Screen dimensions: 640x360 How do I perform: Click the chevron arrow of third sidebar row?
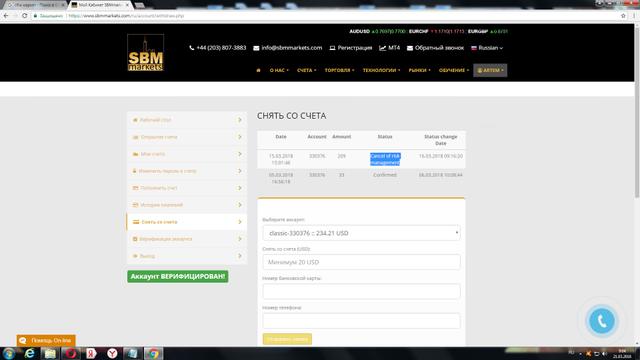240,154
